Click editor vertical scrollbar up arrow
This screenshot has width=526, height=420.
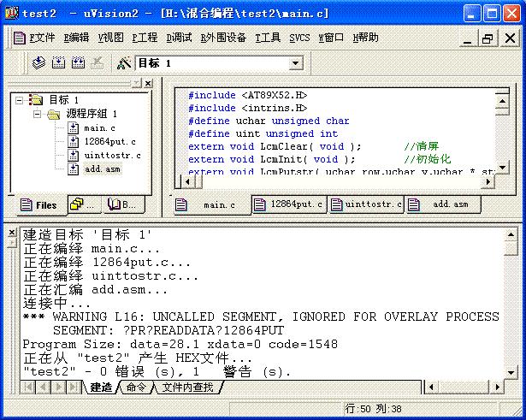[x=502, y=101]
